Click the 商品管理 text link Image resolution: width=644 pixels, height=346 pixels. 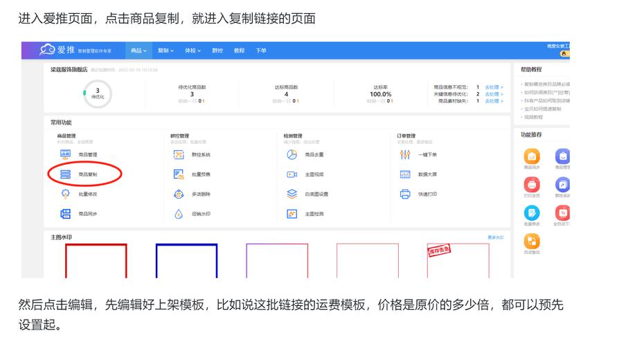[x=88, y=155]
